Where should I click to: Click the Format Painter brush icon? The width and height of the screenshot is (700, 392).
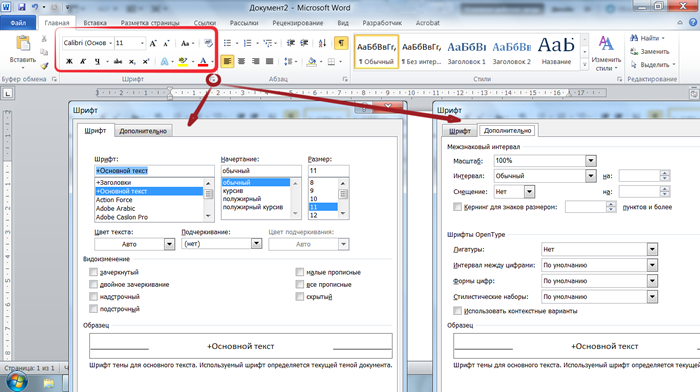coord(44,66)
